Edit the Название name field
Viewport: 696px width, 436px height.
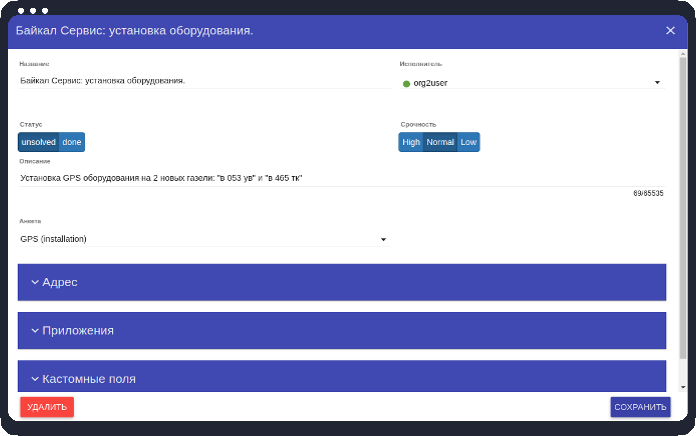(x=204, y=81)
